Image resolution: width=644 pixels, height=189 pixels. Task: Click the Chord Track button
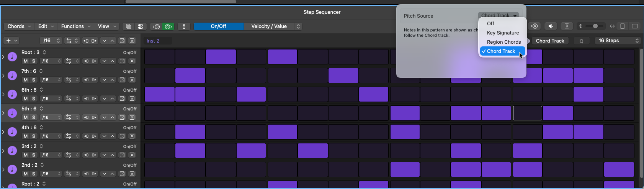(550, 41)
